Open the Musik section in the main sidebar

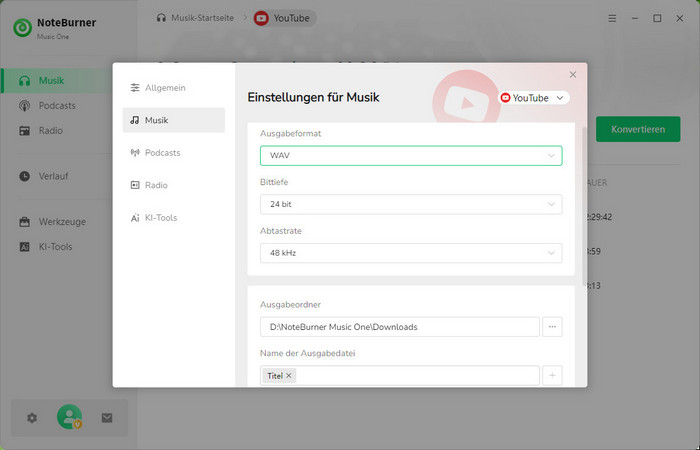click(x=57, y=81)
